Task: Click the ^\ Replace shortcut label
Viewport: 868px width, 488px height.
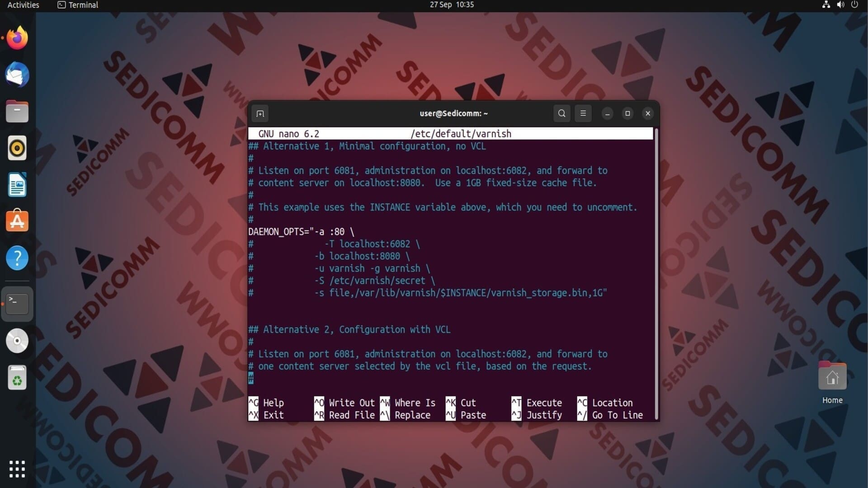Action: tap(405, 415)
